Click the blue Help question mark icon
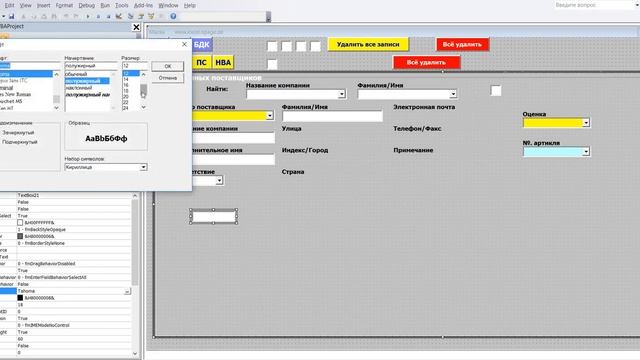 173,16
